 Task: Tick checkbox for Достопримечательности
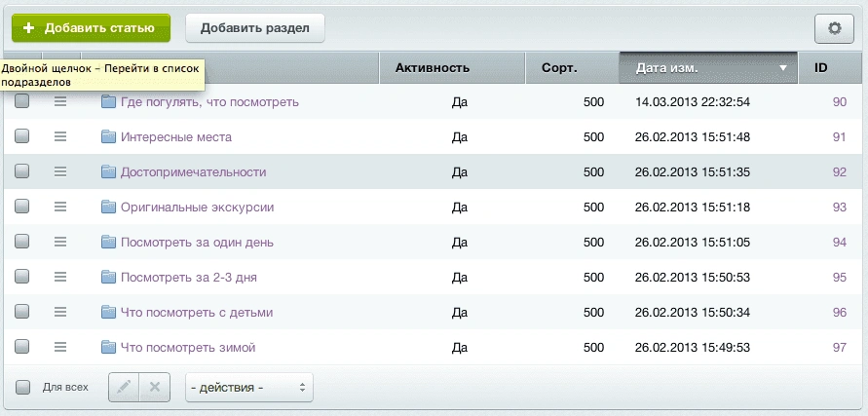click(22, 171)
